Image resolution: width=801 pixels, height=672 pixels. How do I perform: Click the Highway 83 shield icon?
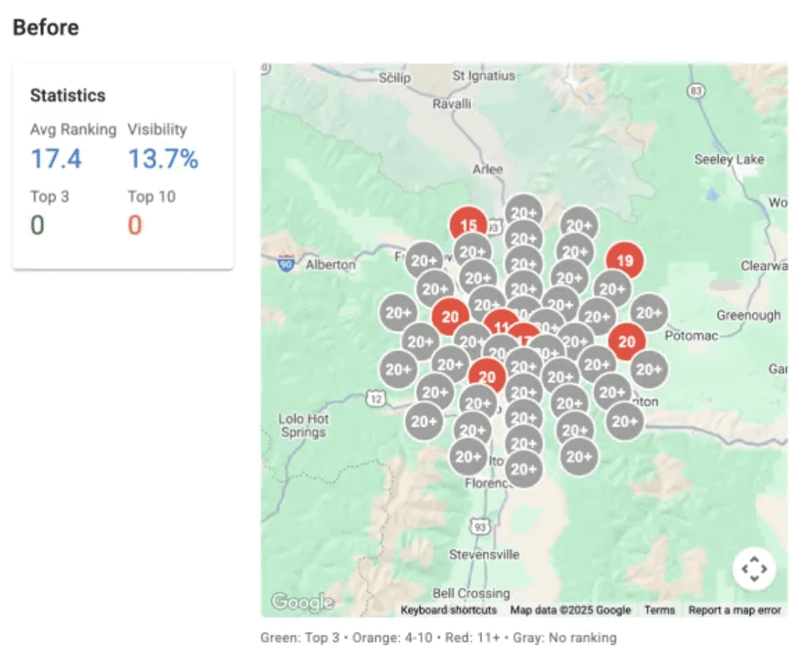[x=695, y=91]
